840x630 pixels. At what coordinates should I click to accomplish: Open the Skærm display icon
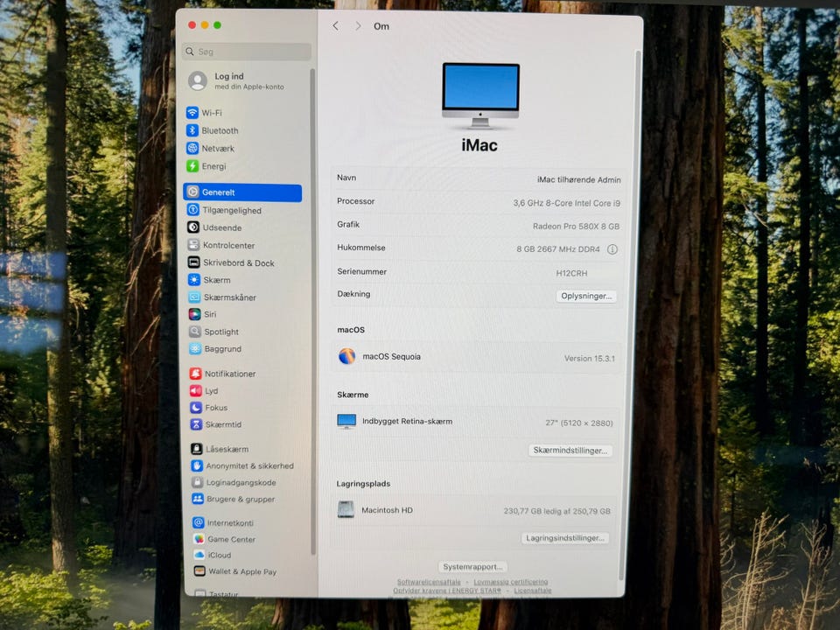coord(194,280)
